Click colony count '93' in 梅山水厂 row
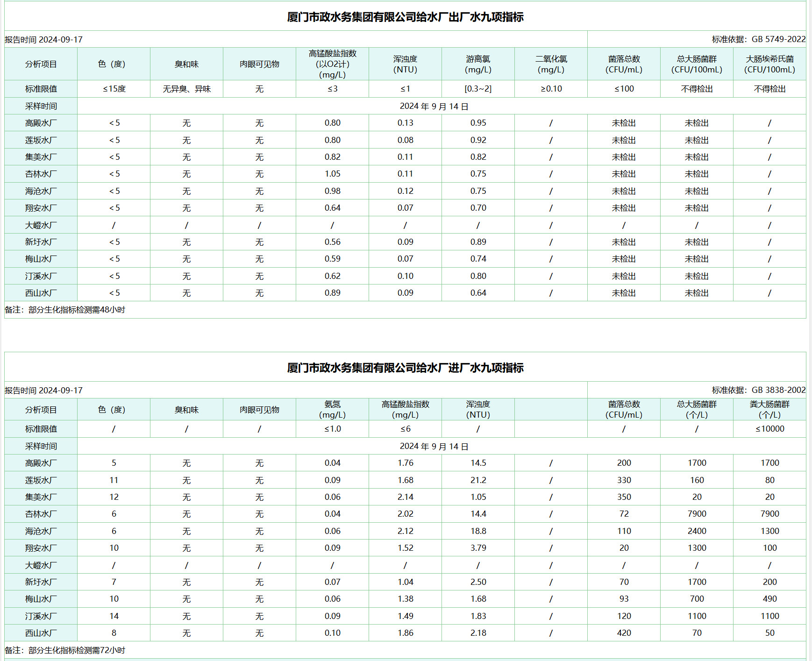 tap(624, 599)
